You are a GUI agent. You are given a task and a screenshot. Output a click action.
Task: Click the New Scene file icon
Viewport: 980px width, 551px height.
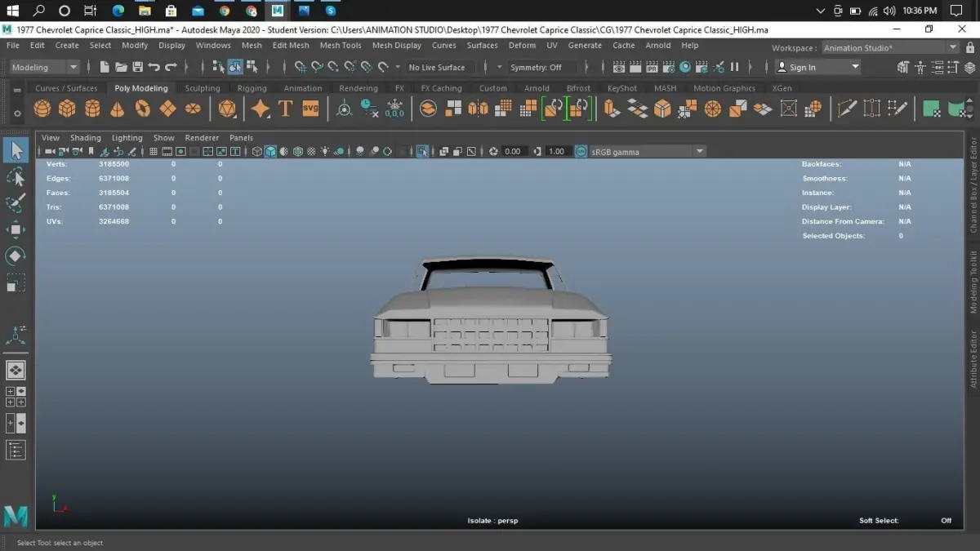coord(105,67)
